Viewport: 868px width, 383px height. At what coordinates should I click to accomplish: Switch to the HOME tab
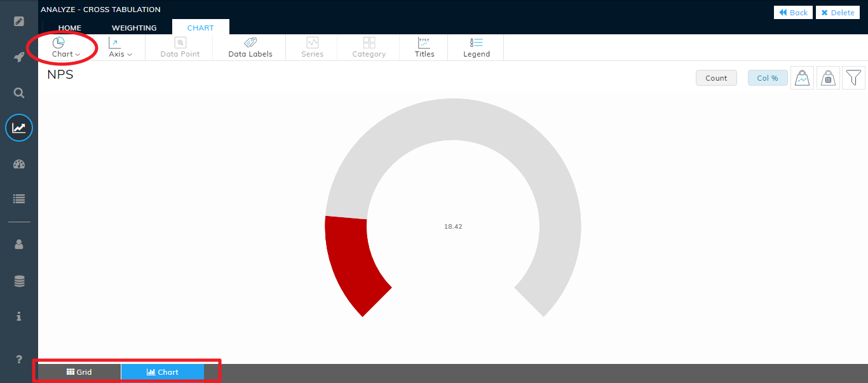70,28
